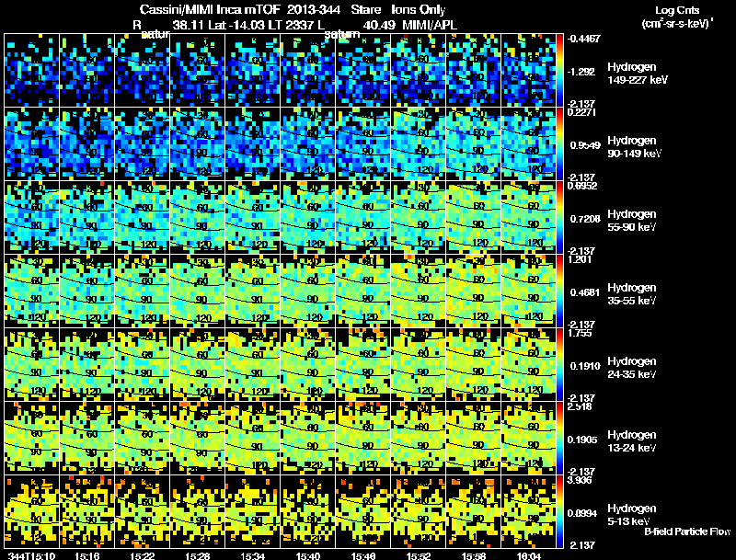Select the 13-24 keV image panel at 15:46
Image resolution: width=736 pixels, height=560 pixels.
click(x=363, y=439)
